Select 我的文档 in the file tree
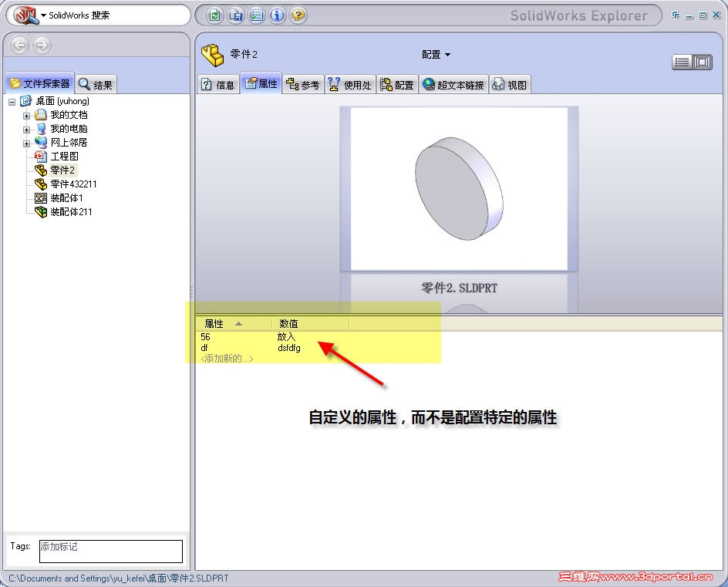Screen dimensions: 728x587 69,115
